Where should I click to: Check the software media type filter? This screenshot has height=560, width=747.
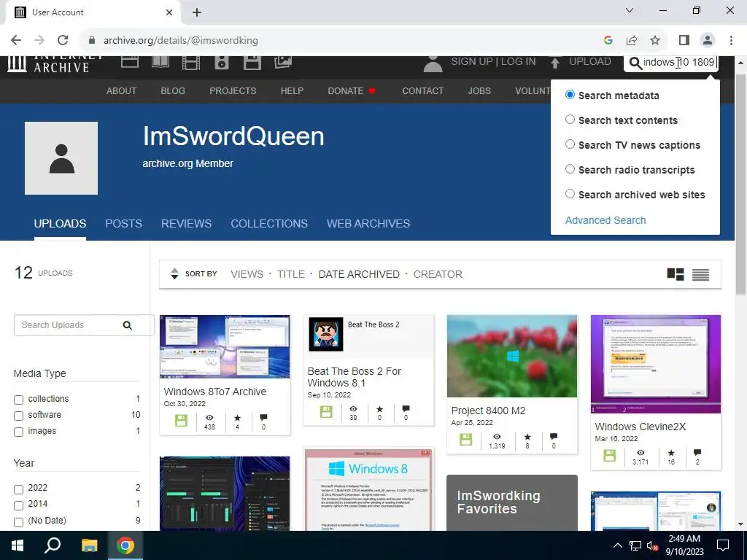coord(18,416)
